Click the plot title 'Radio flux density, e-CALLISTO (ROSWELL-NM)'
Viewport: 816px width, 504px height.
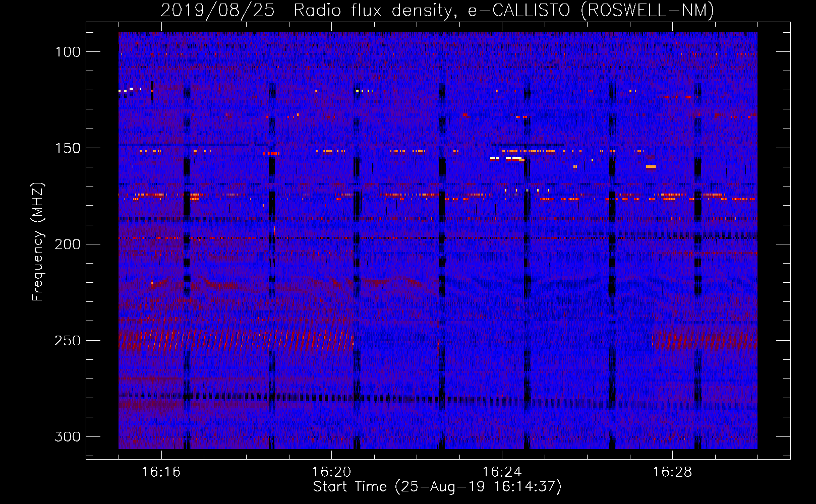504,10
